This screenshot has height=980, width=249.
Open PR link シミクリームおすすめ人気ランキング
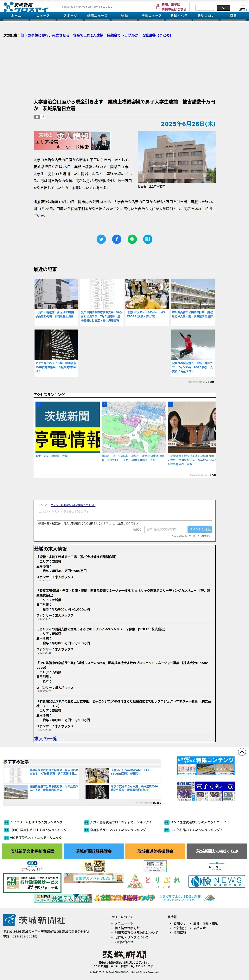pyautogui.click(x=36, y=822)
